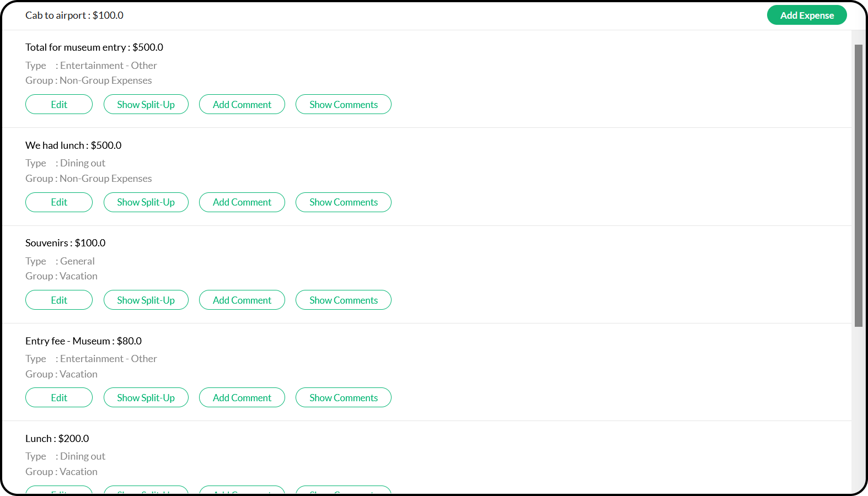The width and height of the screenshot is (868, 496).
Task: Show Comments for Total for museum entry
Action: 344,104
